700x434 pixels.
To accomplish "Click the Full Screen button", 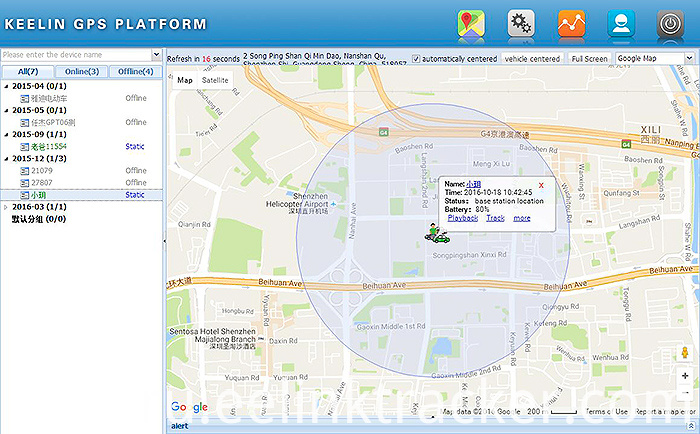I will coord(589,59).
